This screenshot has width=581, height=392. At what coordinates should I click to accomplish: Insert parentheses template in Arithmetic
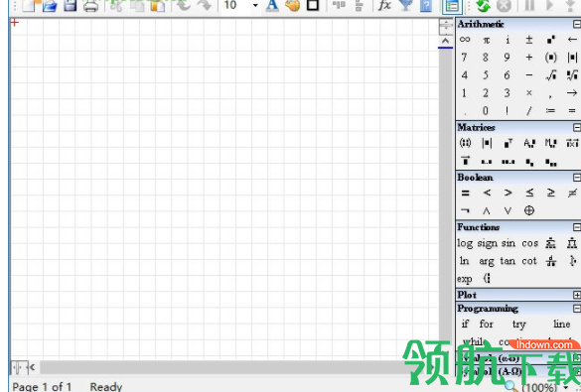550,57
